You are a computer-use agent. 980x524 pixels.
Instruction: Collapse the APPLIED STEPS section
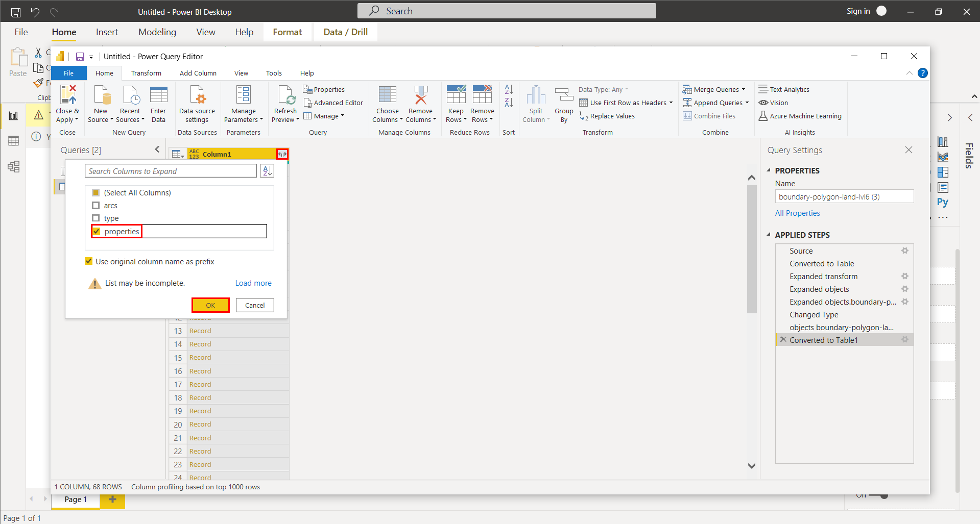[769, 235]
